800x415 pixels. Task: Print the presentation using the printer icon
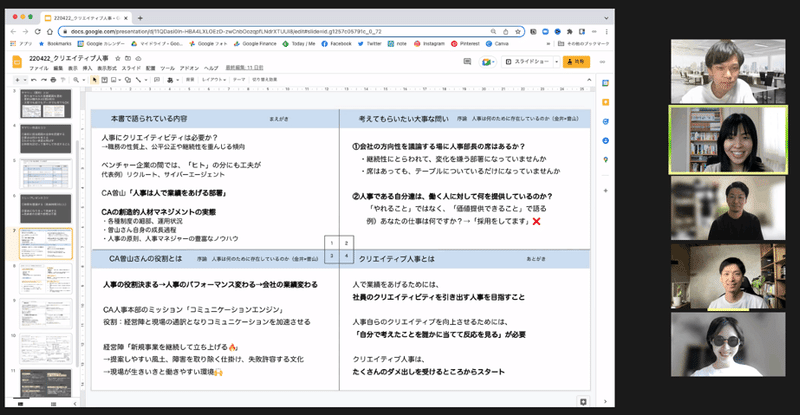click(x=53, y=80)
